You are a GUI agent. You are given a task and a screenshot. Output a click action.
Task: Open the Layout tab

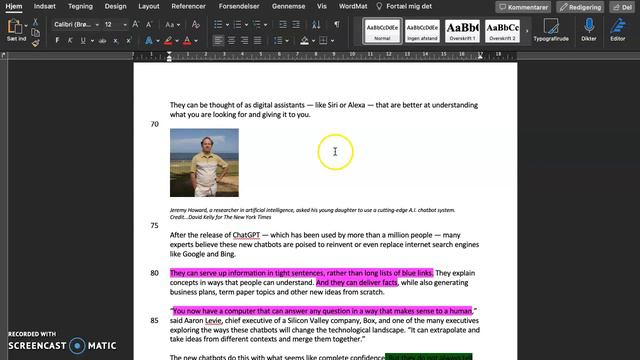(x=149, y=6)
